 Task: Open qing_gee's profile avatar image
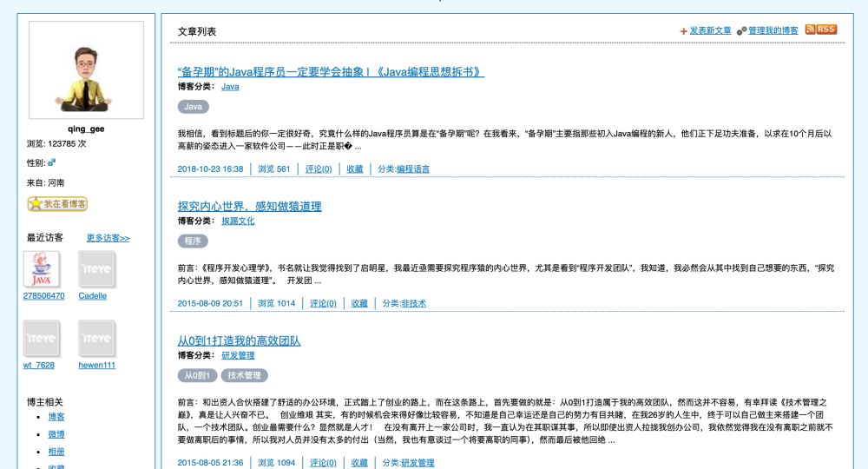click(86, 70)
